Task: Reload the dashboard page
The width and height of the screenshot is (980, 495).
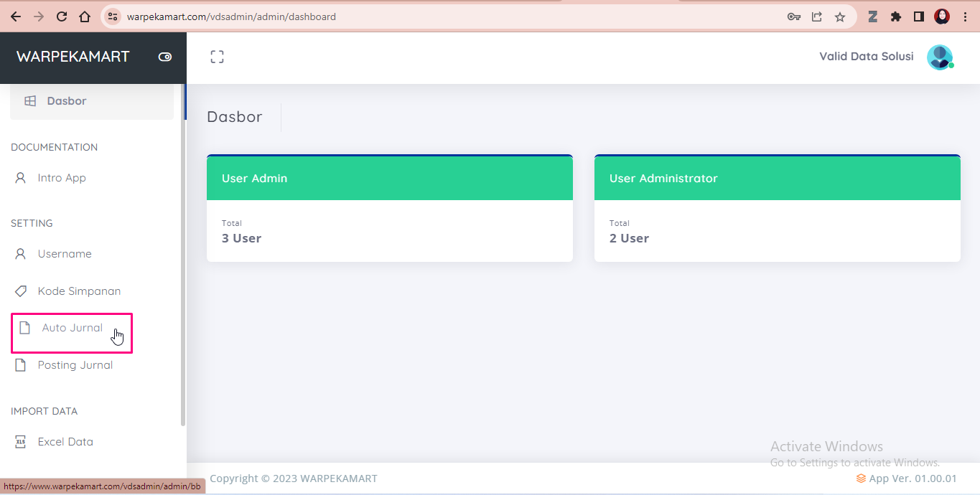Action: (62, 16)
